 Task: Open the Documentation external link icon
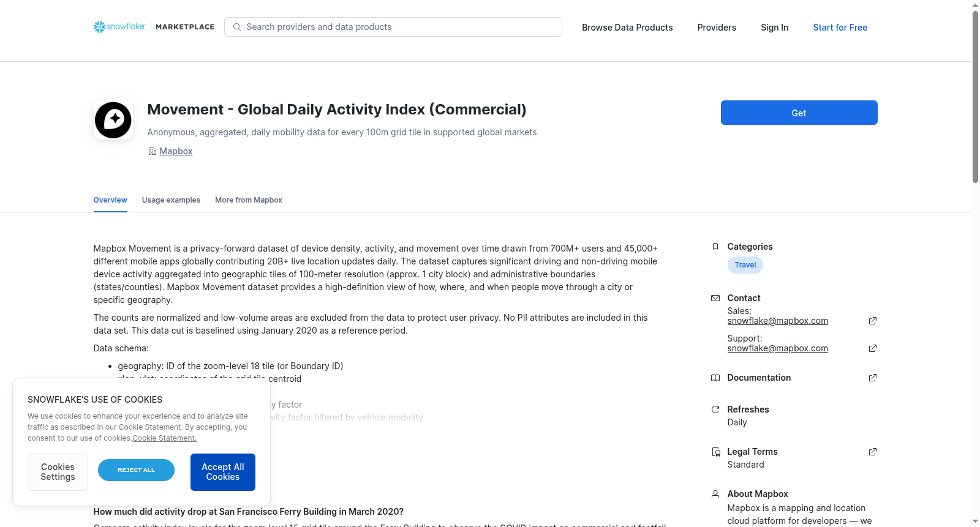(873, 378)
